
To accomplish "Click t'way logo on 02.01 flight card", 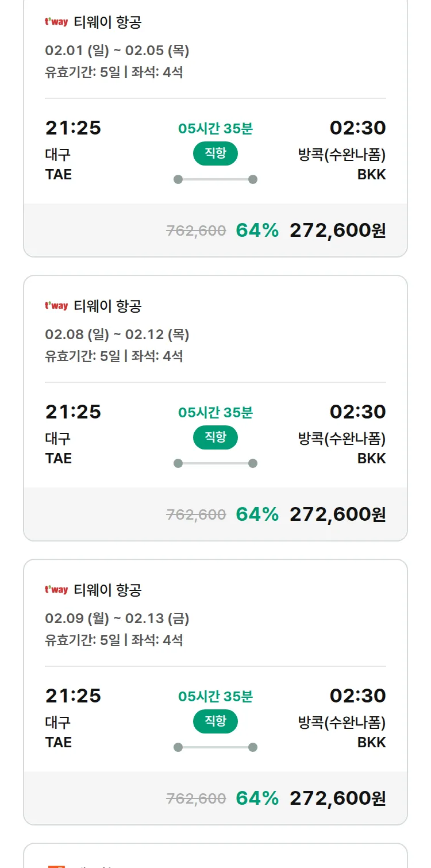I will [56, 22].
